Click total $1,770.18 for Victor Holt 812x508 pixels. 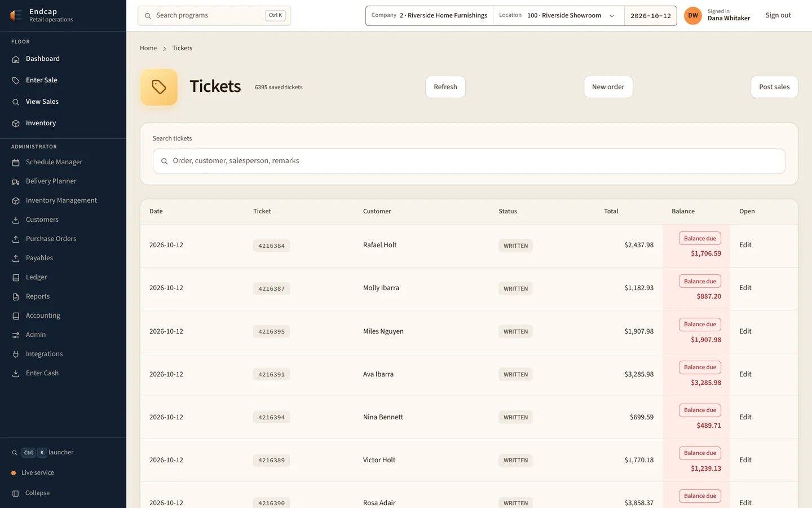coord(639,460)
